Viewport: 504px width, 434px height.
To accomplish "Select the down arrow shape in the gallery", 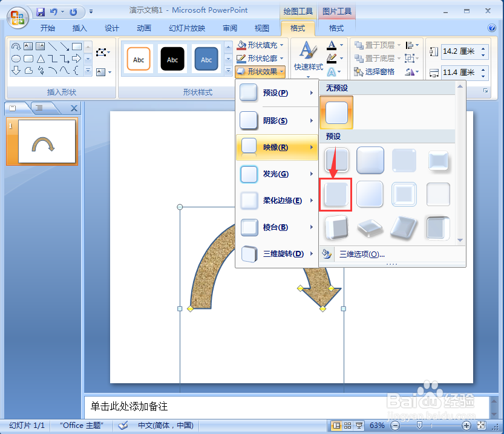I will pyautogui.click(x=16, y=70).
